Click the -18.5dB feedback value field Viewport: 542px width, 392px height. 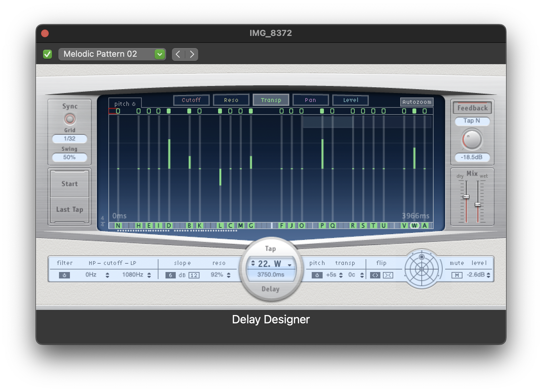click(472, 157)
